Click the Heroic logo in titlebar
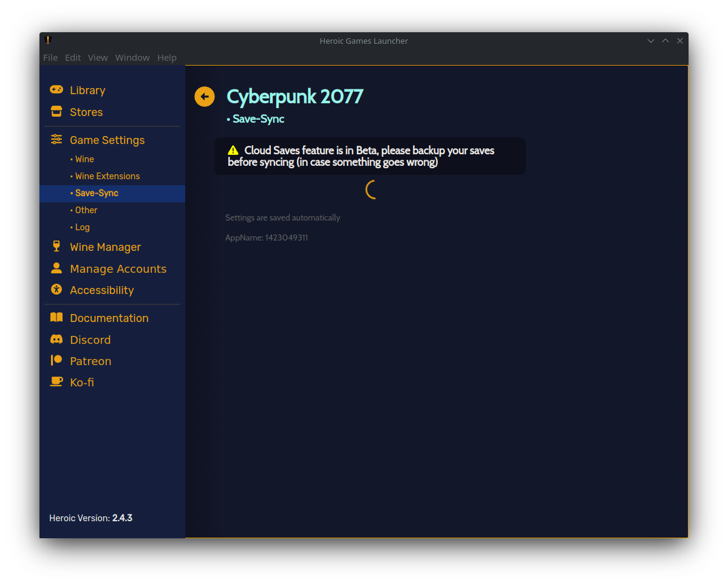Viewport: 728px width, 585px height. (48, 40)
